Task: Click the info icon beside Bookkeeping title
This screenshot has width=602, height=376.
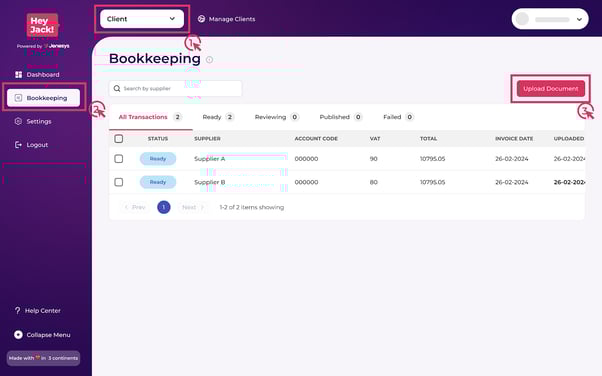Action: tap(209, 60)
